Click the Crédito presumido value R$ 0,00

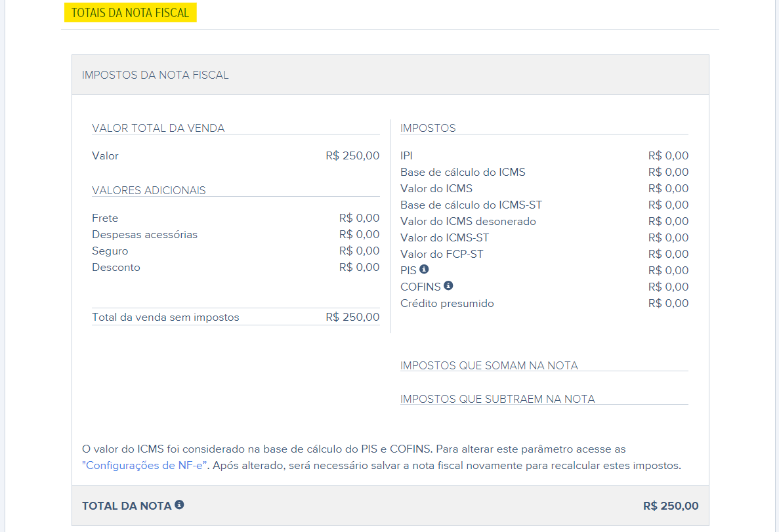click(668, 304)
